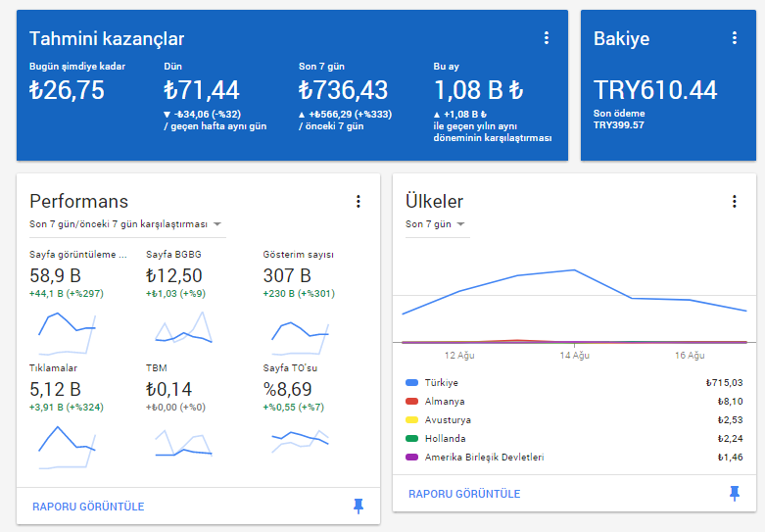
Task: Click the 14 Ağu marker on chart axis
Action: 574,356
